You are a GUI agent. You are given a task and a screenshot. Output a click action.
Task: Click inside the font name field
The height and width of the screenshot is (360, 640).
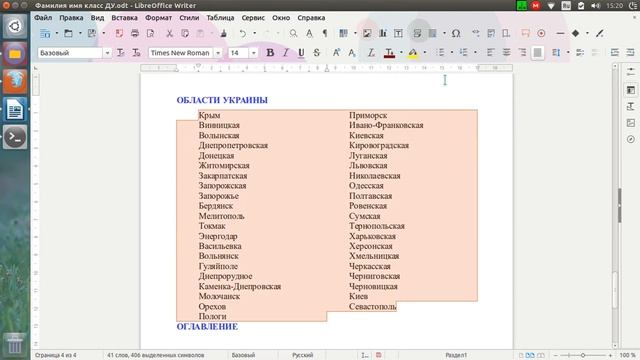click(x=181, y=53)
